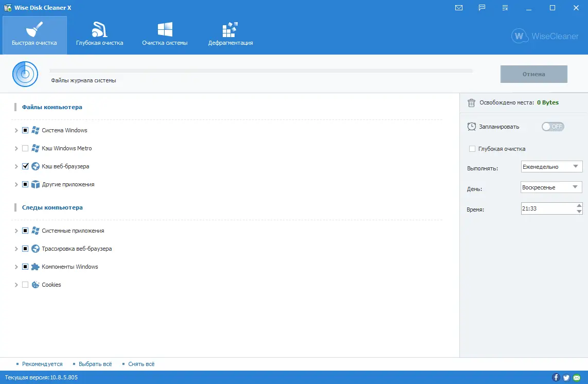Screen dimensions: 588x384
Task: Click the Кэш веб-браузера globe icon
Action: (x=35, y=166)
